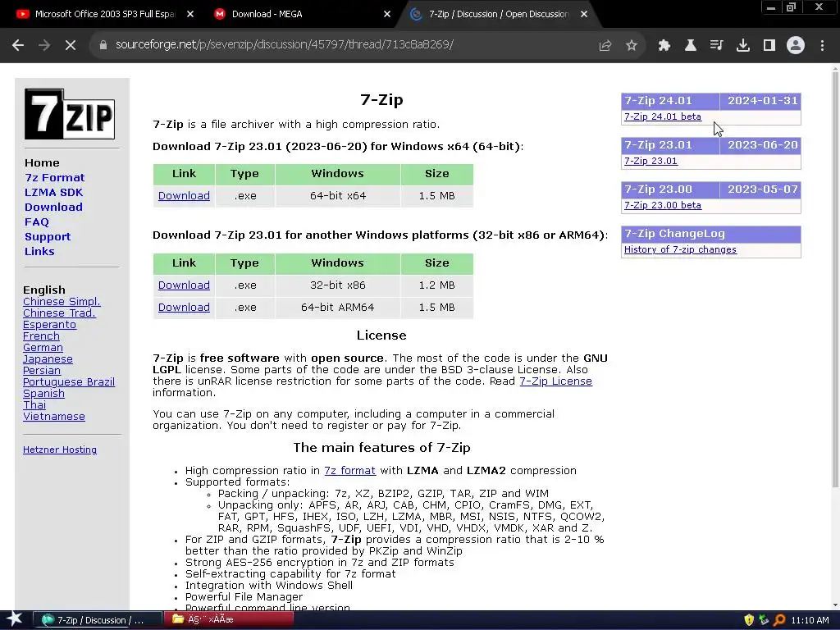The height and width of the screenshot is (630, 840).
Task: Switch language to Spanish
Action: pyautogui.click(x=43, y=394)
